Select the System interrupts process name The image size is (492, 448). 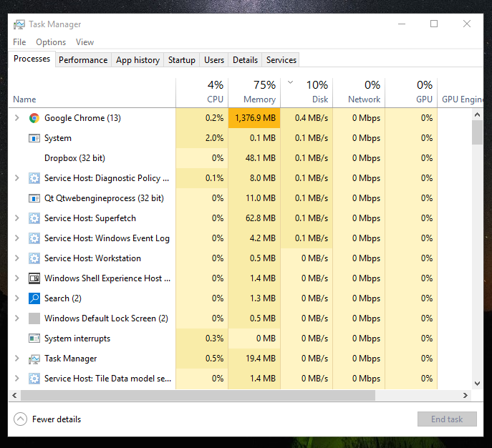point(77,339)
